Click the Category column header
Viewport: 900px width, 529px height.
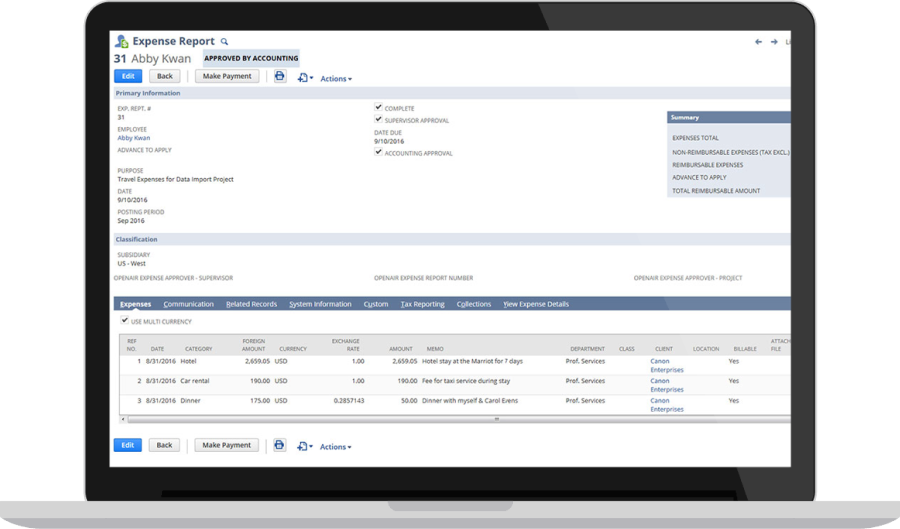tap(199, 349)
